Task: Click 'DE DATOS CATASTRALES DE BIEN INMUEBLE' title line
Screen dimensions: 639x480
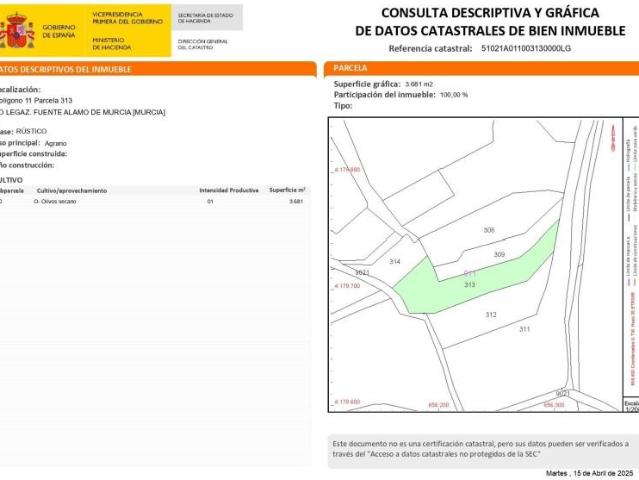Action: (490, 31)
